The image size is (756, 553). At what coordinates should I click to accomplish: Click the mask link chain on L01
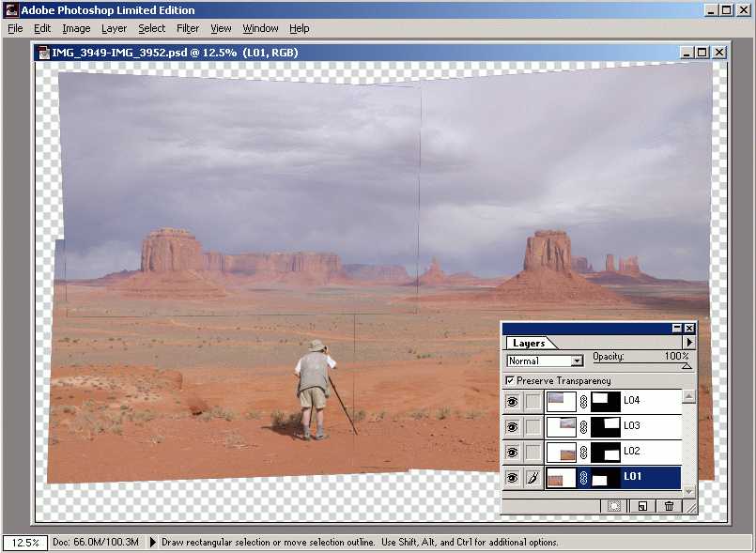(583, 478)
